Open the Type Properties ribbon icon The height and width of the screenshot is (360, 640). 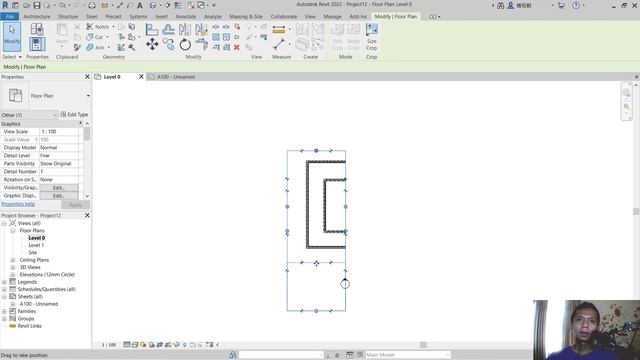37,29
